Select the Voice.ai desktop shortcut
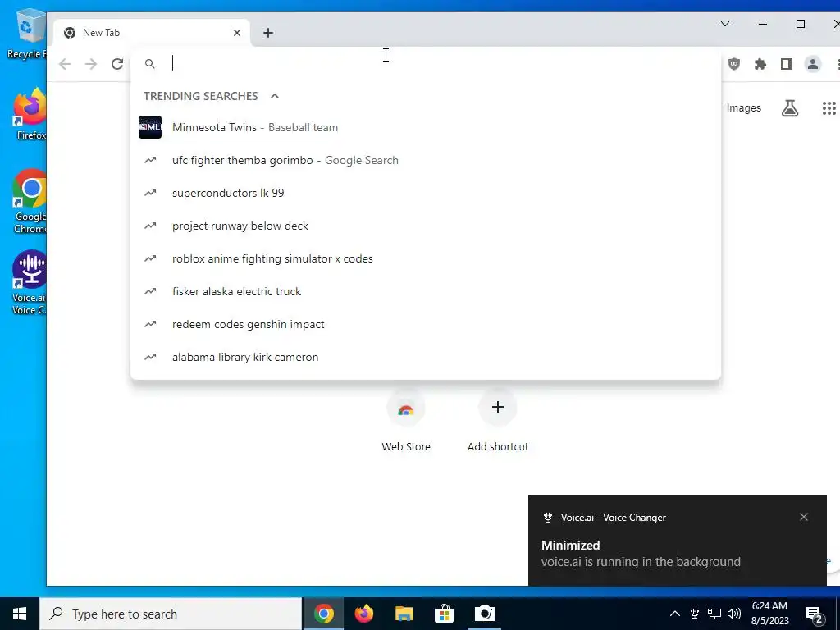 pos(30,283)
